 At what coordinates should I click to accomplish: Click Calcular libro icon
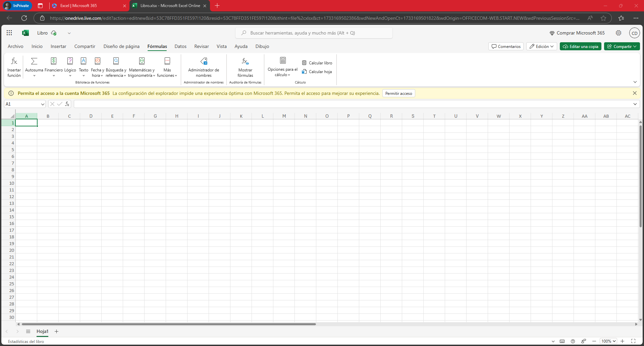(304, 63)
